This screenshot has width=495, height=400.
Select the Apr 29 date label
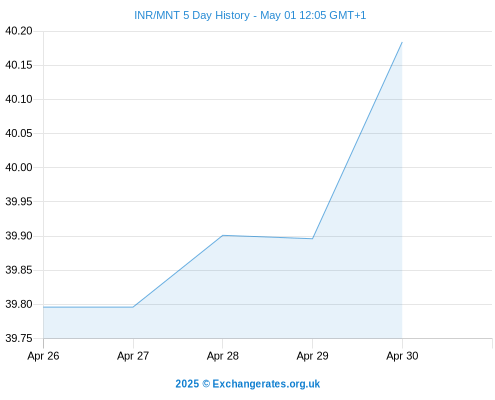(x=312, y=356)
